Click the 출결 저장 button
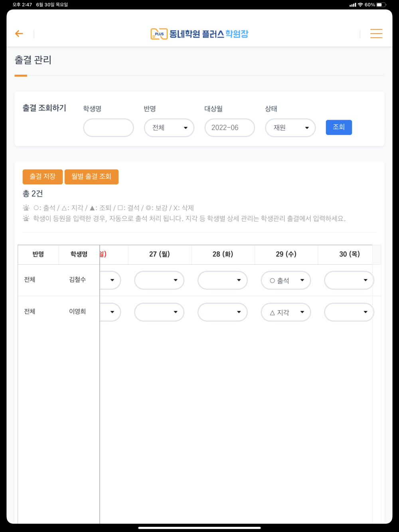Screen dimensions: 399x532 click(43, 177)
